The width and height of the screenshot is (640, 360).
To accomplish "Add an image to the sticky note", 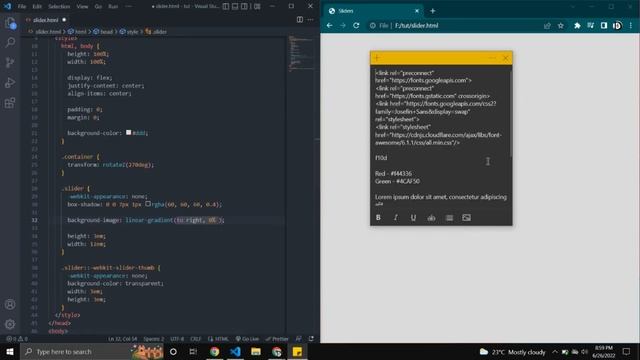I will 467,218.
